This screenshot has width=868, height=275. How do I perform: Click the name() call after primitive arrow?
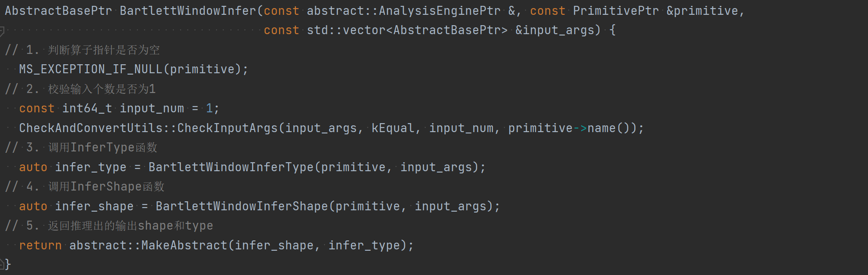(605, 128)
